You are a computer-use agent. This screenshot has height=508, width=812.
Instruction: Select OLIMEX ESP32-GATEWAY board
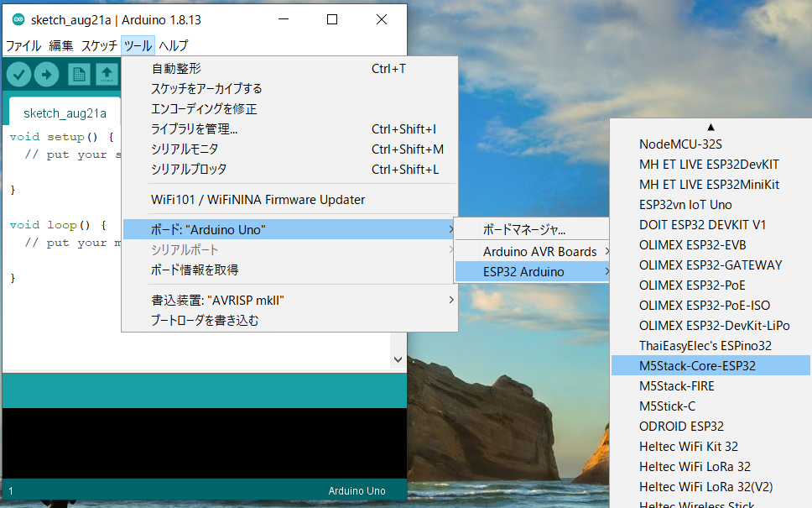point(710,264)
